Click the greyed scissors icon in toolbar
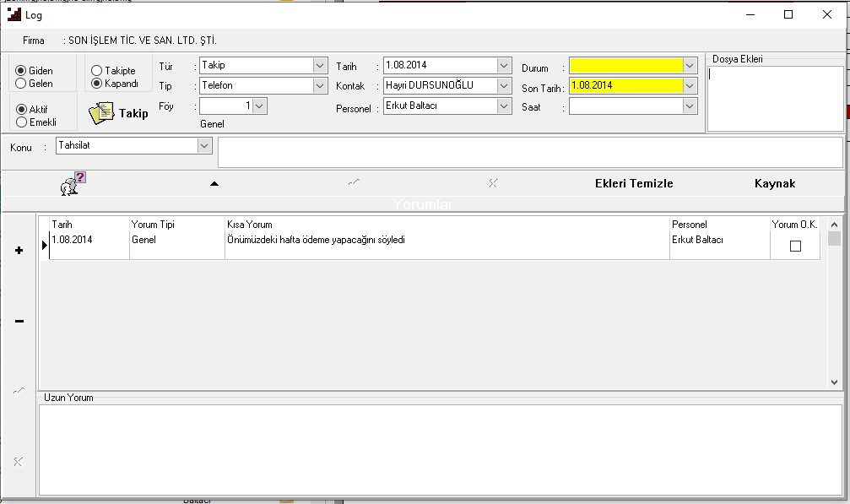 [x=493, y=183]
